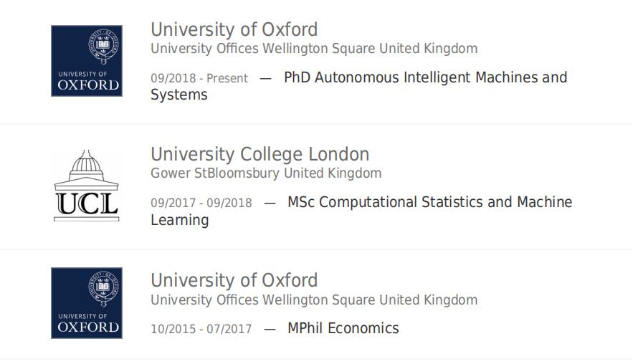Click the Oxford crest emblem in the PhD entry logo
Screen dimensions: 638x364
[x=104, y=46]
